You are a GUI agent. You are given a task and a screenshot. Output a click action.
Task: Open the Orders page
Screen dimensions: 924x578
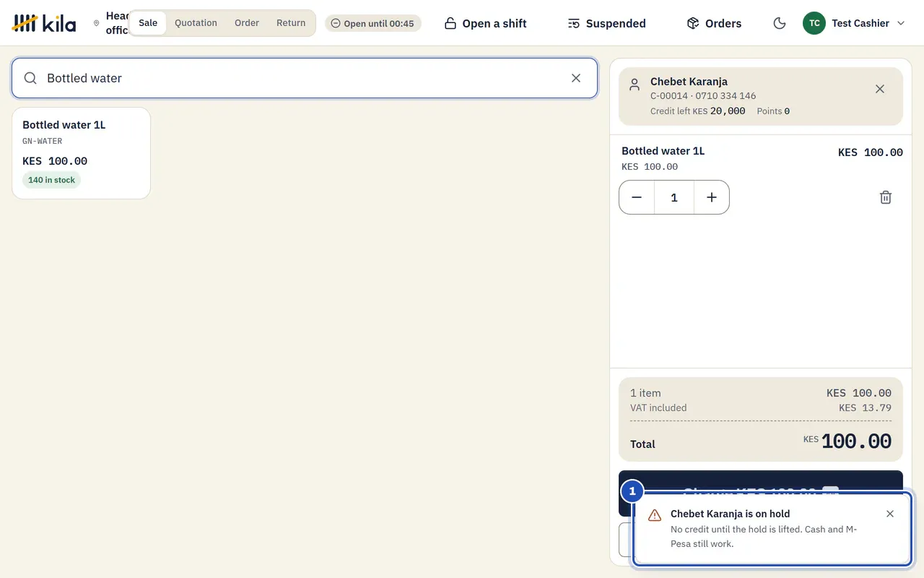click(714, 23)
